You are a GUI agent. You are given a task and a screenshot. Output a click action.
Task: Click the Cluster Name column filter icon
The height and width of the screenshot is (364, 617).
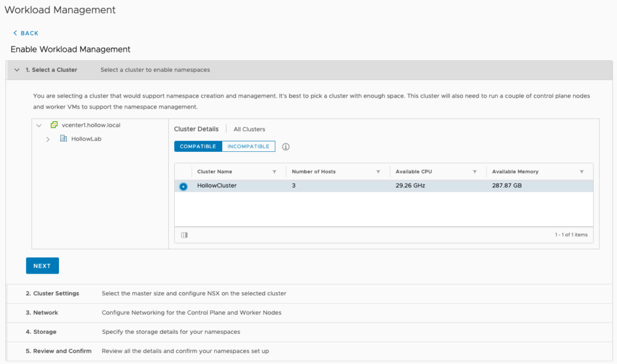click(x=274, y=172)
